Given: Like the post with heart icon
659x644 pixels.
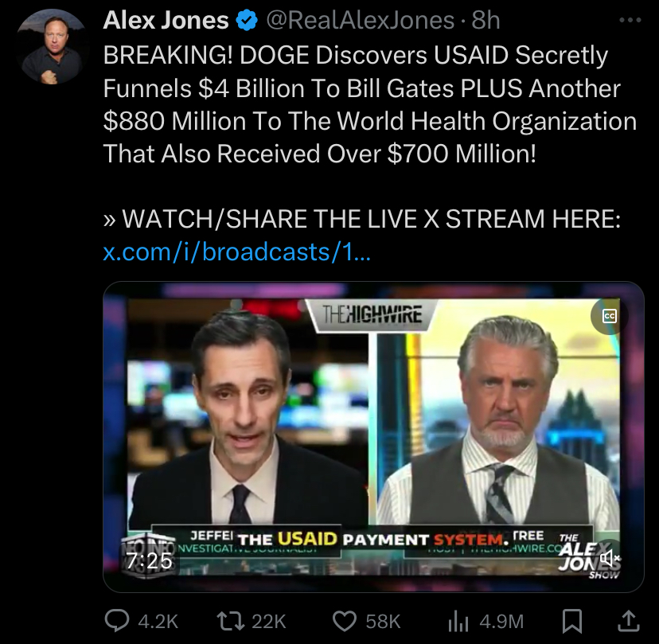Looking at the screenshot, I should (x=344, y=621).
